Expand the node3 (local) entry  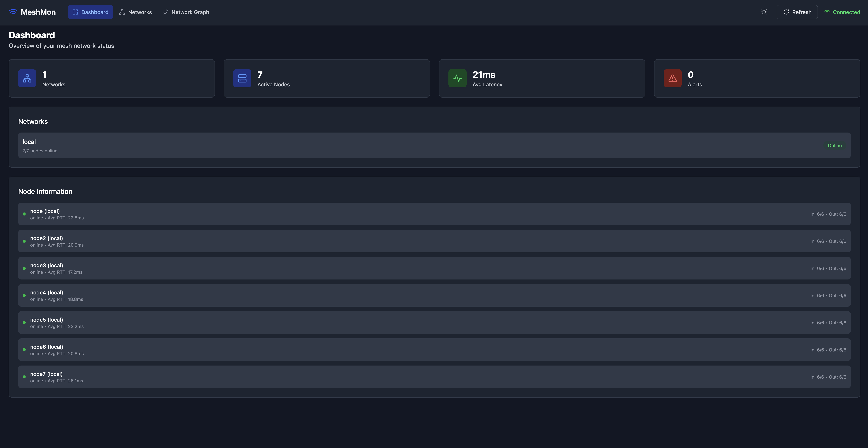pyautogui.click(x=434, y=268)
